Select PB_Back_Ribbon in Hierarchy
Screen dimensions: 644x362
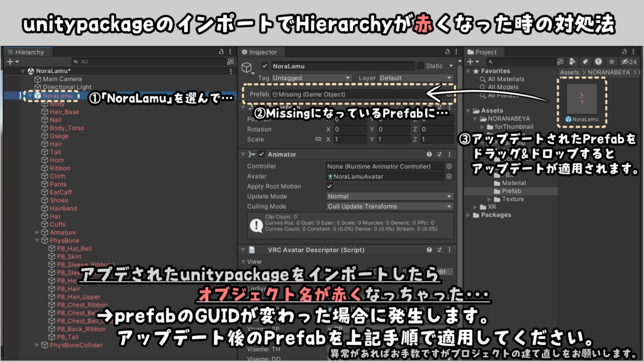81,329
